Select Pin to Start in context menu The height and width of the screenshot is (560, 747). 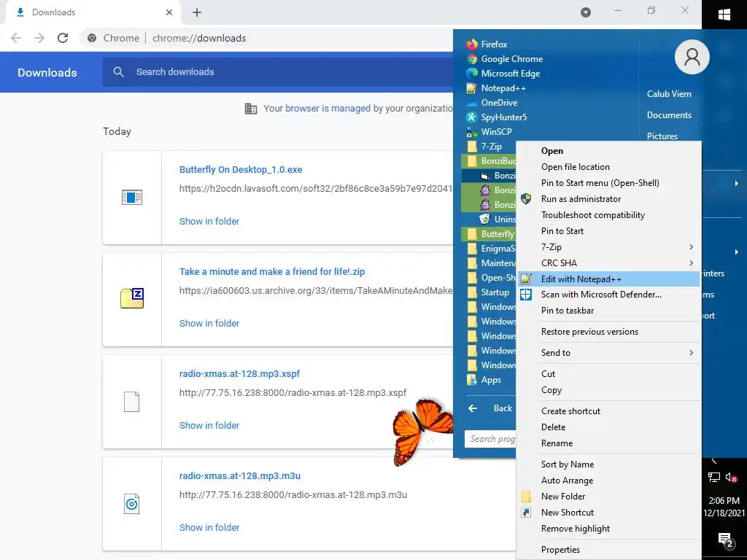[608, 231]
